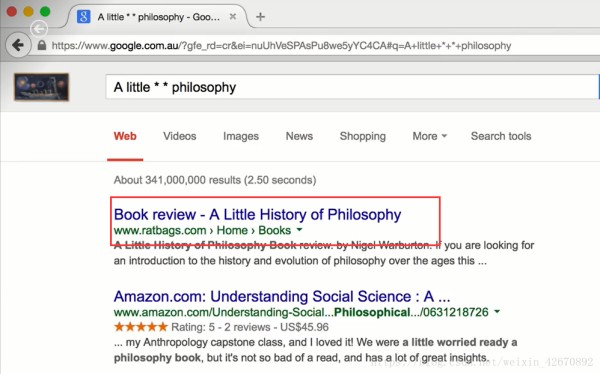Open Search tools options
600x374 pixels.
tap(501, 136)
